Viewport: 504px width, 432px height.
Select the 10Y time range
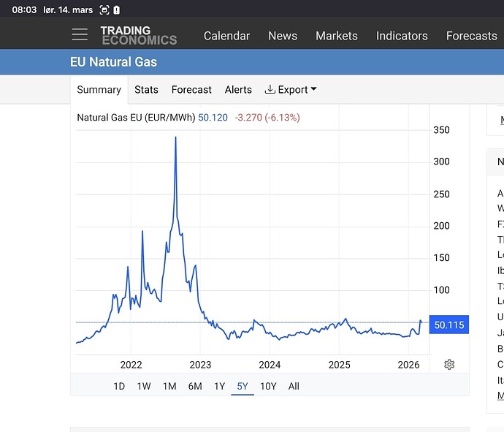(x=268, y=386)
